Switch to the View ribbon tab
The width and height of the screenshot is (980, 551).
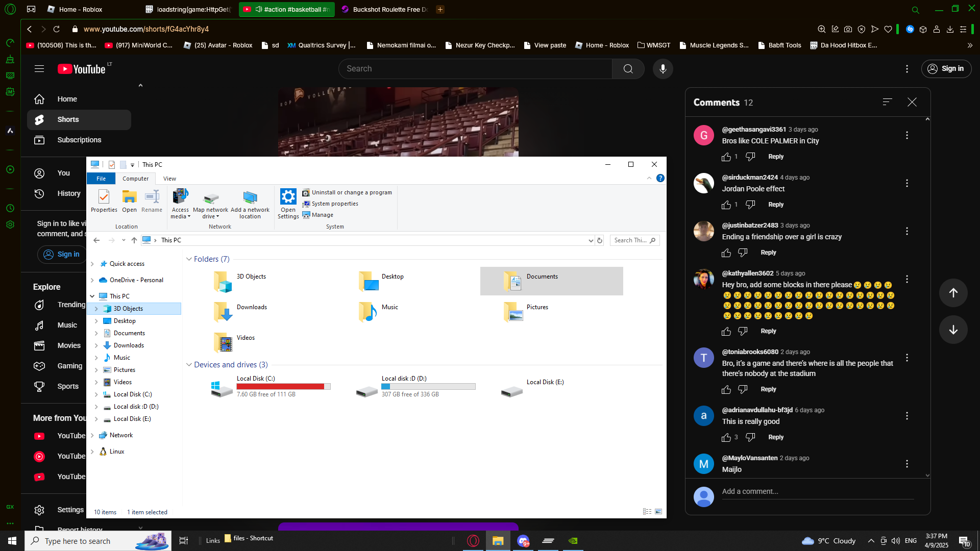pyautogui.click(x=169, y=179)
